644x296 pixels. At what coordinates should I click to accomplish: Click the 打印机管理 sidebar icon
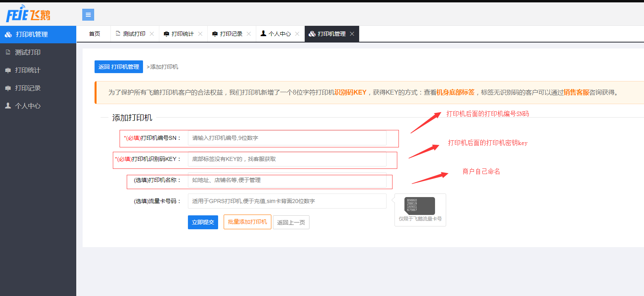click(x=8, y=35)
